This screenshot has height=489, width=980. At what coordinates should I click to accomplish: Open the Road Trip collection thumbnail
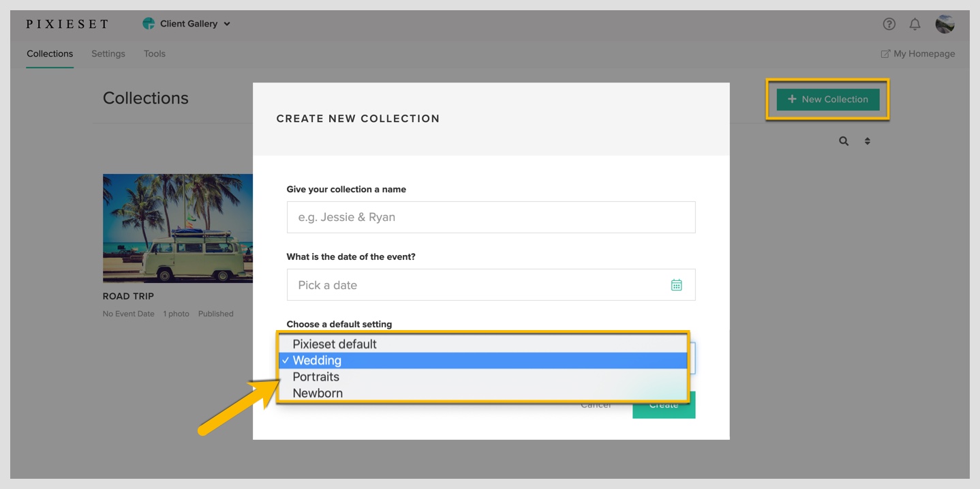tap(178, 228)
